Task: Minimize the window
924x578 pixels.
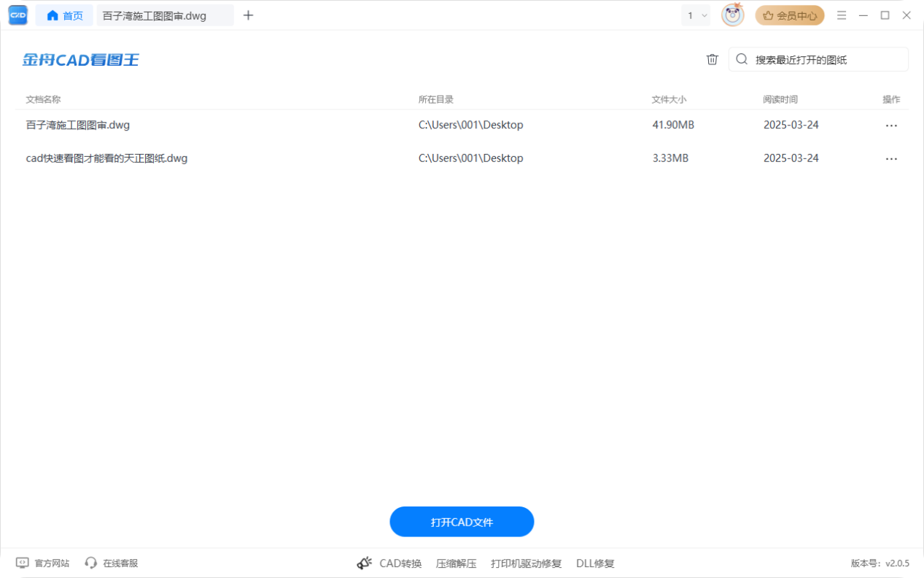Action: (x=863, y=15)
